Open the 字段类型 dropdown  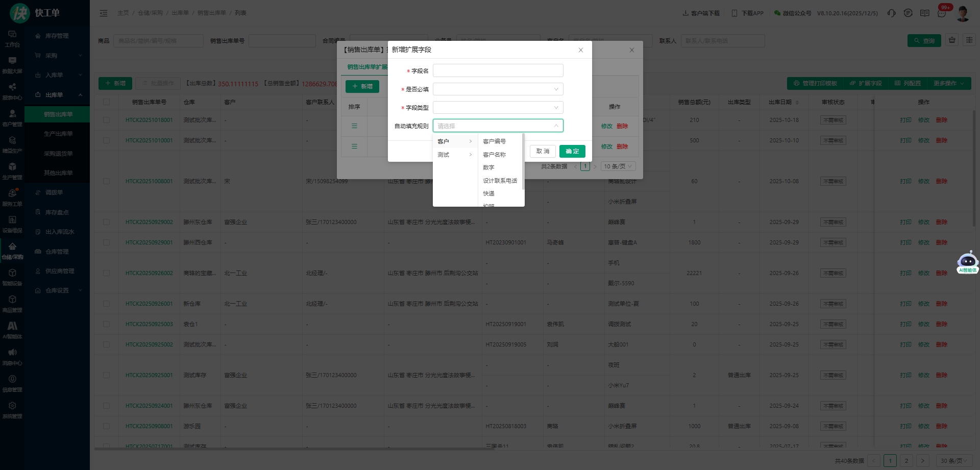498,108
